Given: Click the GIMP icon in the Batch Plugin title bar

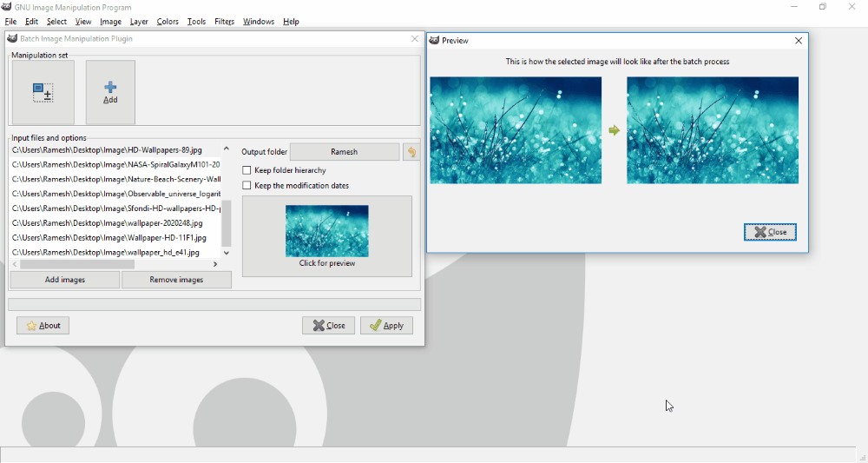Looking at the screenshot, I should [x=12, y=39].
